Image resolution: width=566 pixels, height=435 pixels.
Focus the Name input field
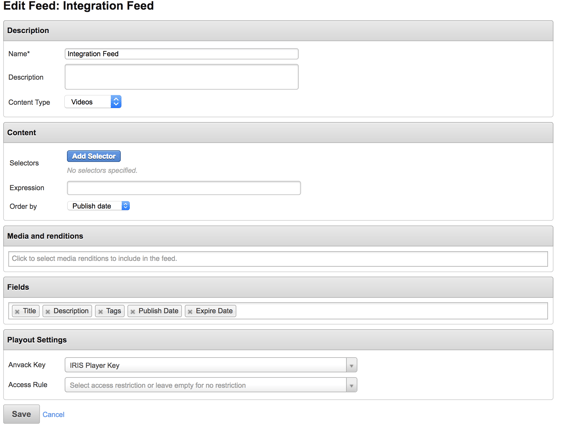(182, 54)
